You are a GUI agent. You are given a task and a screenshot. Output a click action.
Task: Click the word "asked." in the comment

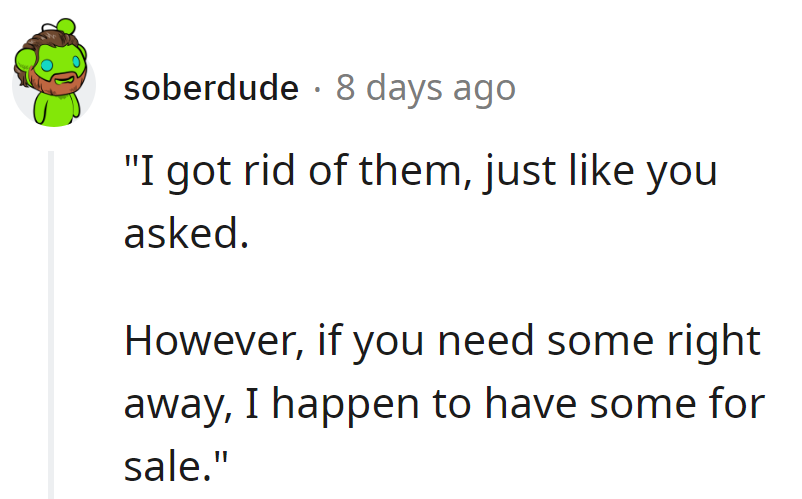tap(185, 233)
